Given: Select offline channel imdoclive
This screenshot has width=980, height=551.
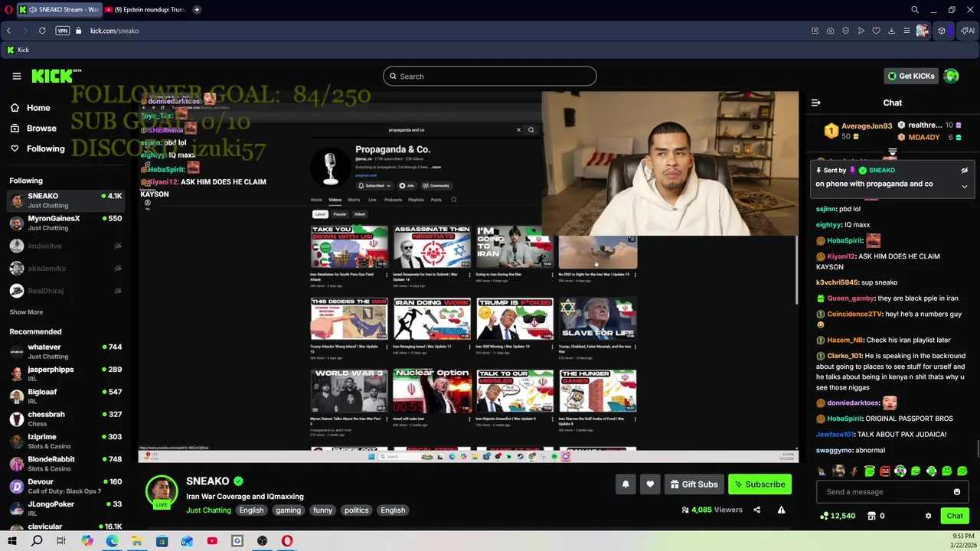Looking at the screenshot, I should click(x=66, y=246).
